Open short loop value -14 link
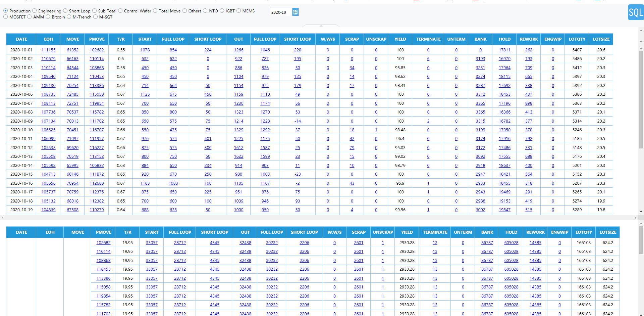 click(x=298, y=121)
